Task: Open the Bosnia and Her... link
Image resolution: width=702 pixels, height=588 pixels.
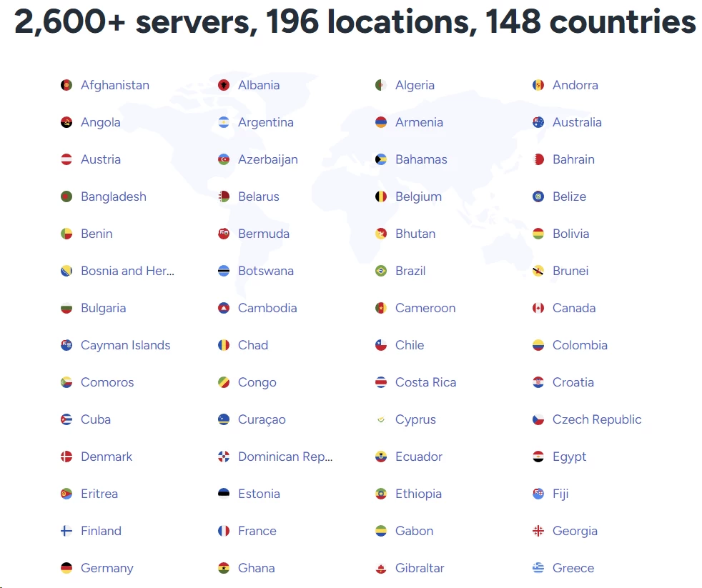Action: [x=127, y=271]
